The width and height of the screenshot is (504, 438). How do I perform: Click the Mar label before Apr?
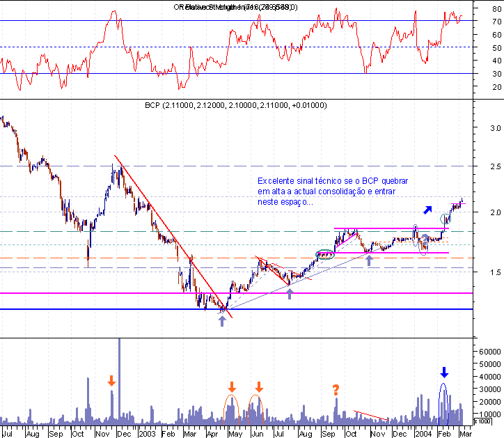pos(190,434)
